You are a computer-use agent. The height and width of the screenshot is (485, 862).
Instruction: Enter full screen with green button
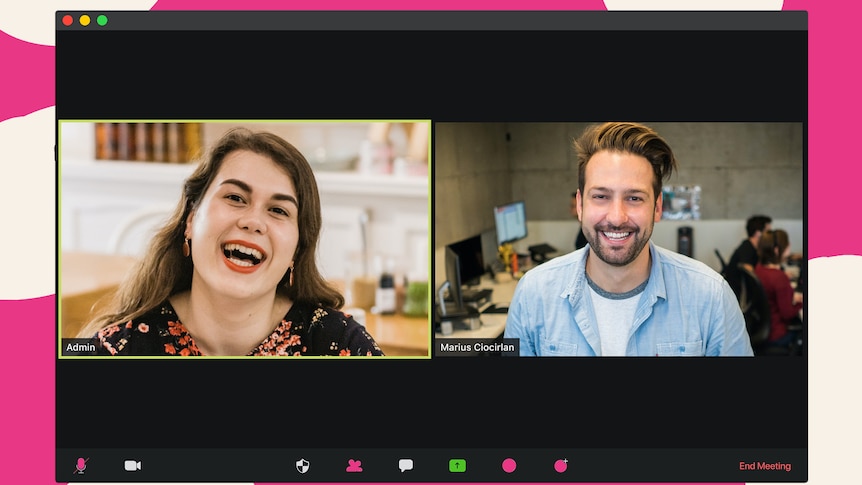(x=102, y=20)
